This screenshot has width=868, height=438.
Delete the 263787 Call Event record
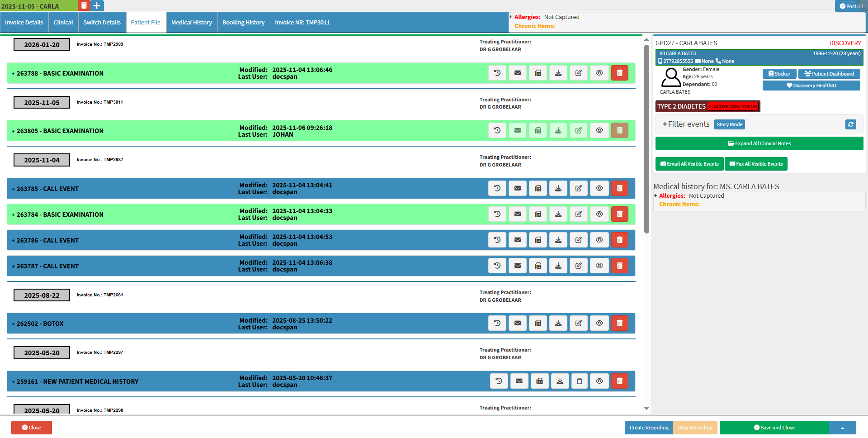coord(619,266)
